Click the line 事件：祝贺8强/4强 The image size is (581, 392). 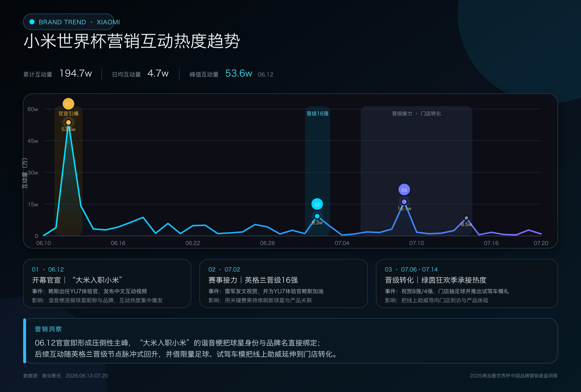point(447,291)
